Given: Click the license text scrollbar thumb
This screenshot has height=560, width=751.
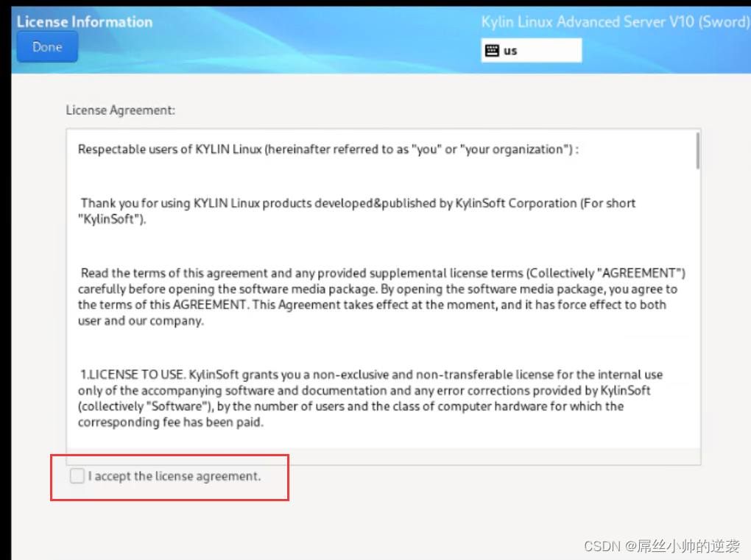Looking at the screenshot, I should (x=697, y=152).
